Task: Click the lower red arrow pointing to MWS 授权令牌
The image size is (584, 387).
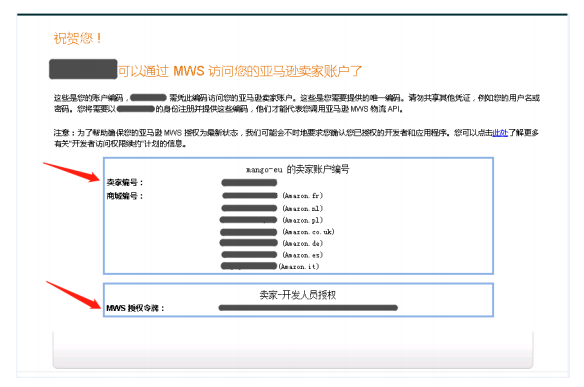Action: [74, 295]
